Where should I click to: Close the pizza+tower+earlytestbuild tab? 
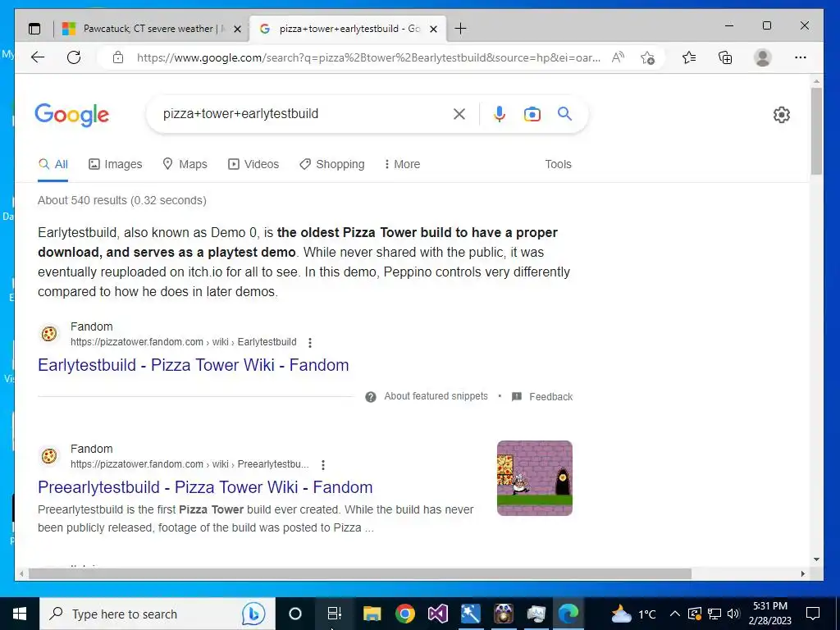click(x=434, y=29)
